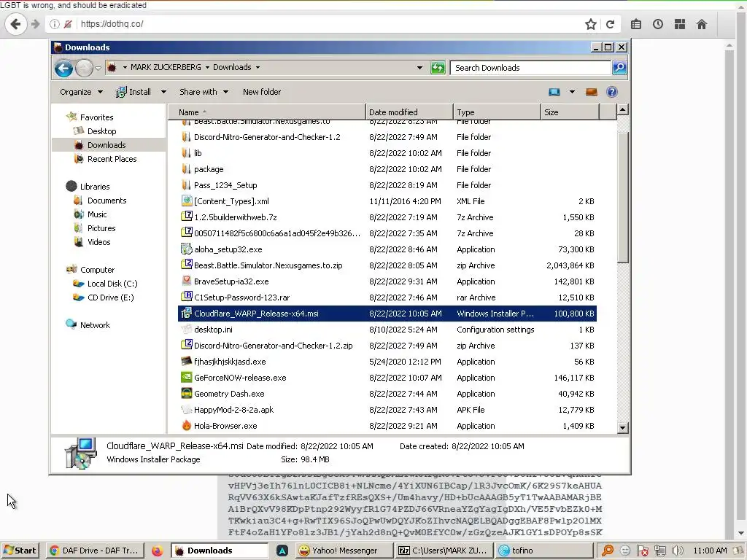Click the file list scroll down arrow
The image size is (747, 560).
click(x=623, y=427)
